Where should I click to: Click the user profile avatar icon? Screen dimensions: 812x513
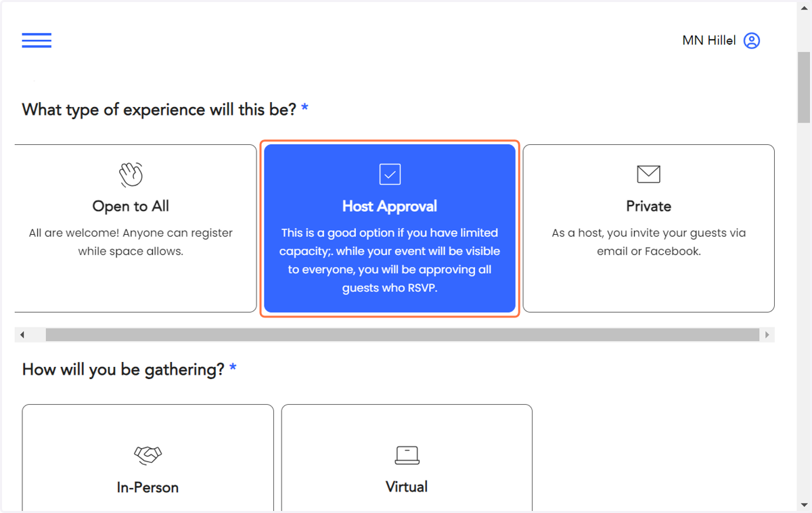coord(752,41)
